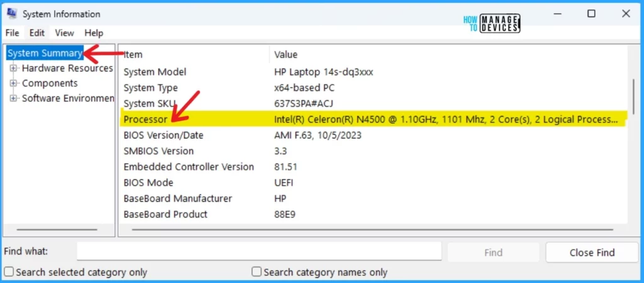Open the Help menu
This screenshot has height=283, width=644.
pyautogui.click(x=94, y=33)
